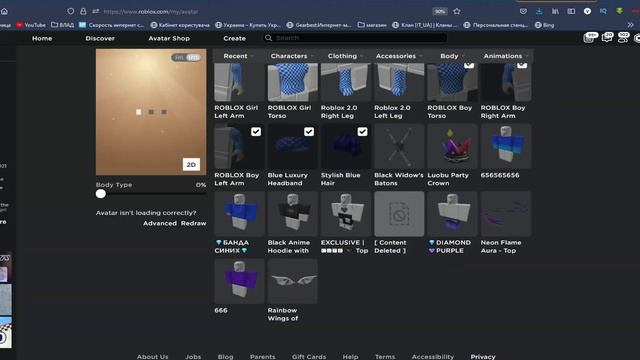
Task: Open the Create page
Action: [x=234, y=38]
